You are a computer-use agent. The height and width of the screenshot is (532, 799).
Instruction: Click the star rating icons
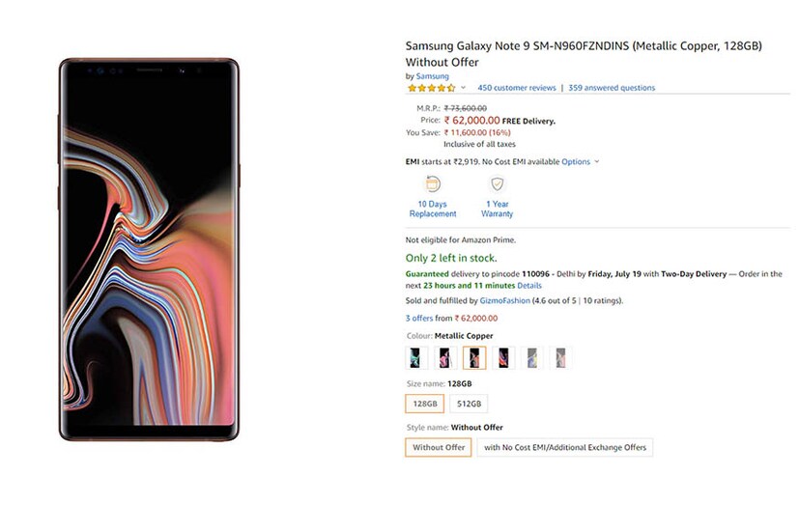[x=431, y=88]
